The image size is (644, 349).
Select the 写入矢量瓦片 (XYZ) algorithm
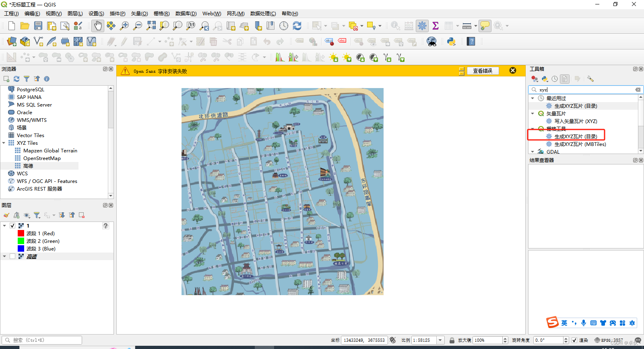click(x=576, y=121)
